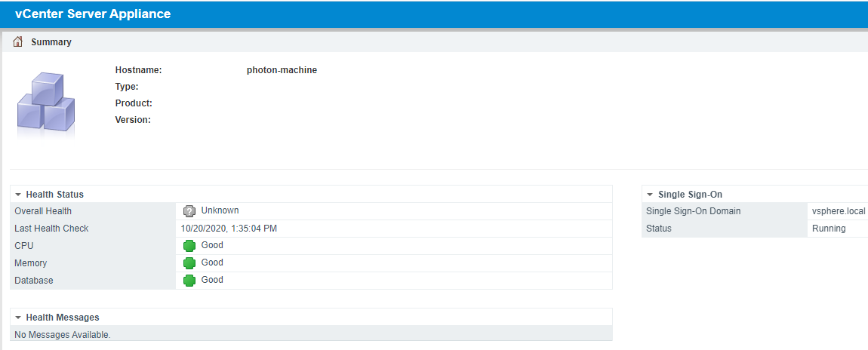Click the Database row label

[x=34, y=281]
